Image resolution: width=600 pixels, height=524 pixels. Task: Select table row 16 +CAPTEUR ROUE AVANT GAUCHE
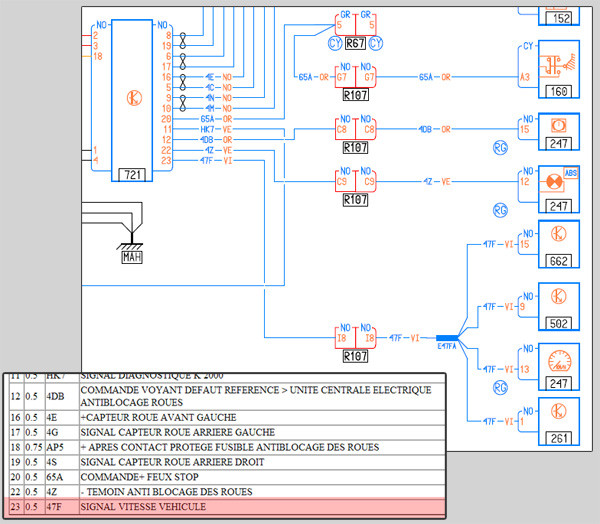click(x=227, y=417)
